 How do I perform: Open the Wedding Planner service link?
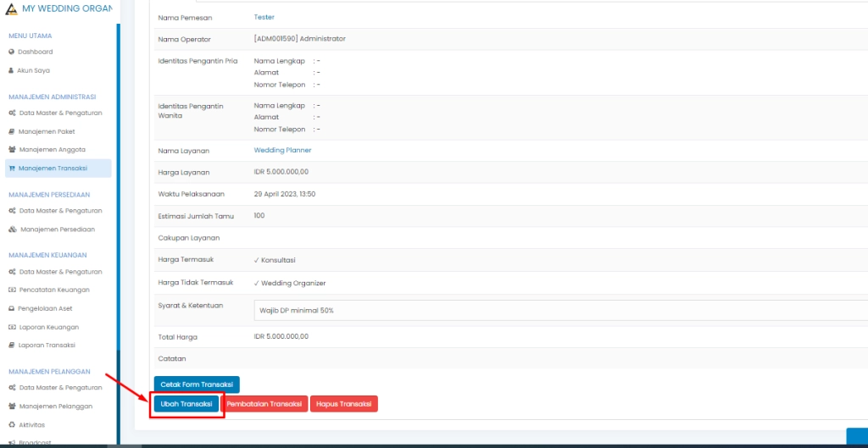click(x=282, y=150)
